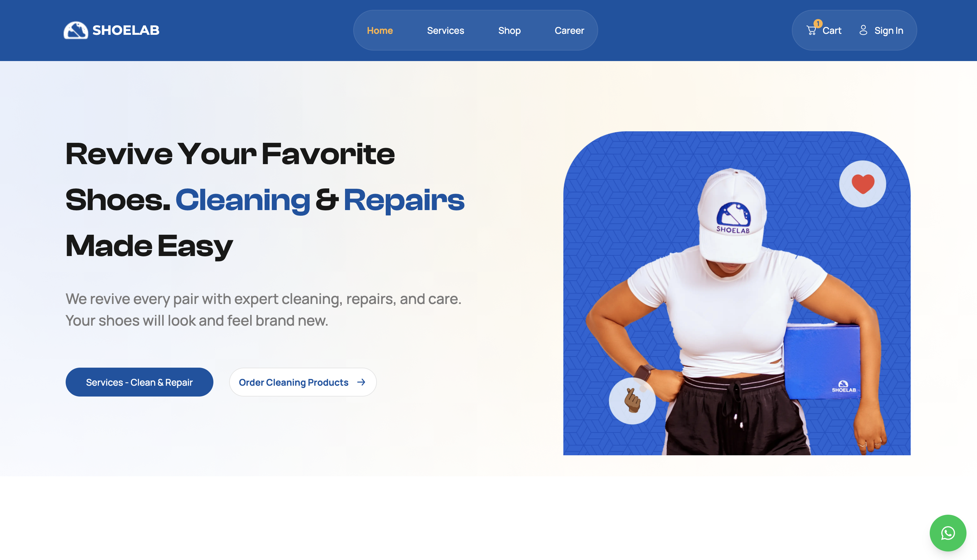Image resolution: width=977 pixels, height=560 pixels.
Task: Click the Sign In user icon
Action: tap(863, 30)
